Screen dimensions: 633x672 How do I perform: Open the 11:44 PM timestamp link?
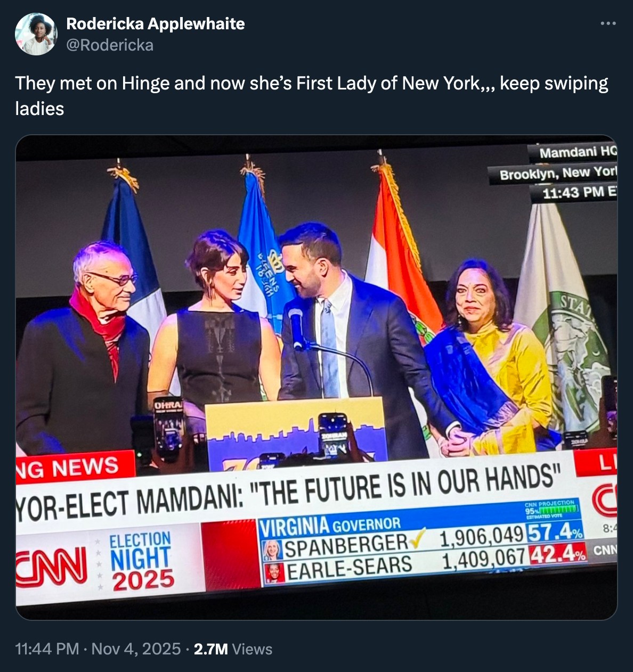click(x=47, y=649)
